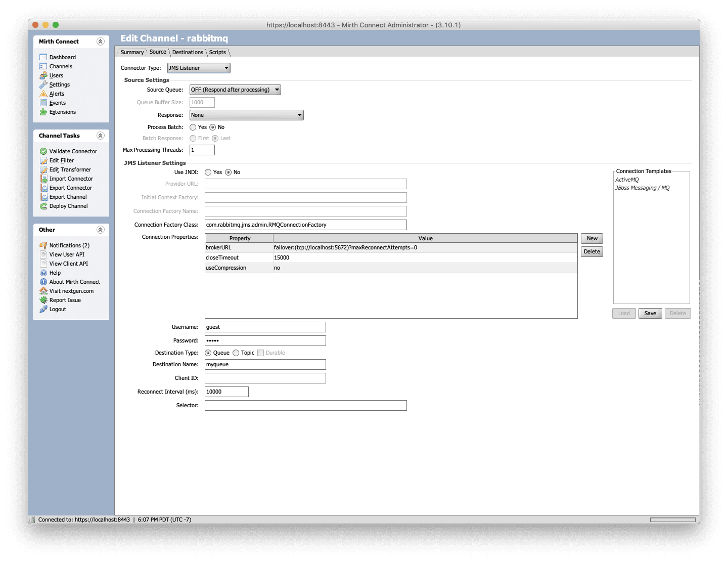Open the Dashboard icon in sidebar

coord(43,57)
